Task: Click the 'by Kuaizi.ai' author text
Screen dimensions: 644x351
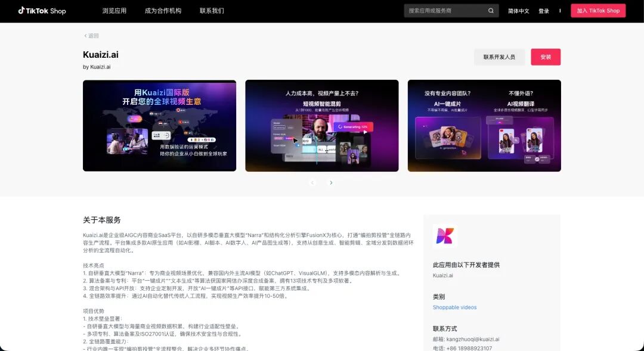Action: (97, 67)
